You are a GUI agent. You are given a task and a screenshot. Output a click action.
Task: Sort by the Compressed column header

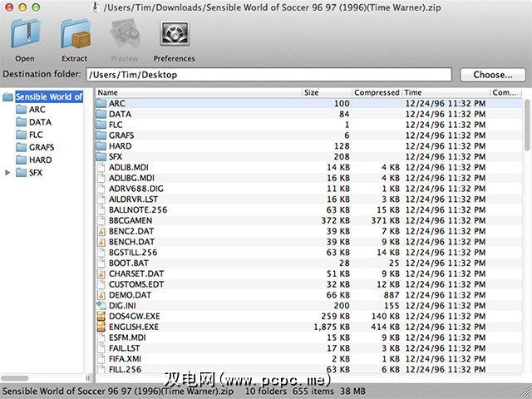[377, 92]
